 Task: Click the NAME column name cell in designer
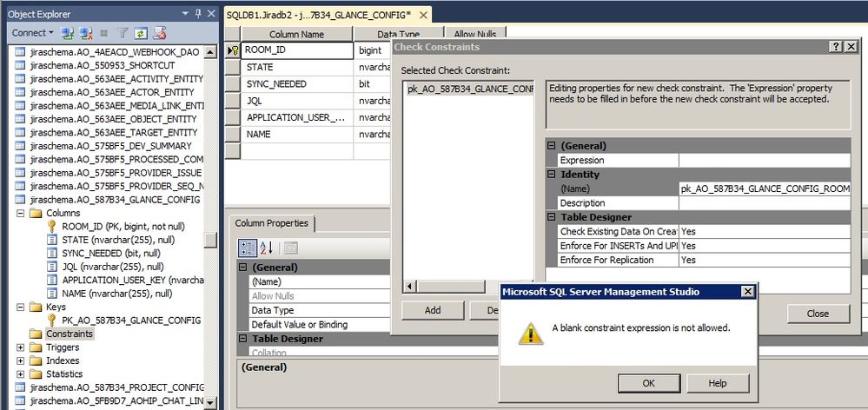coord(296,134)
